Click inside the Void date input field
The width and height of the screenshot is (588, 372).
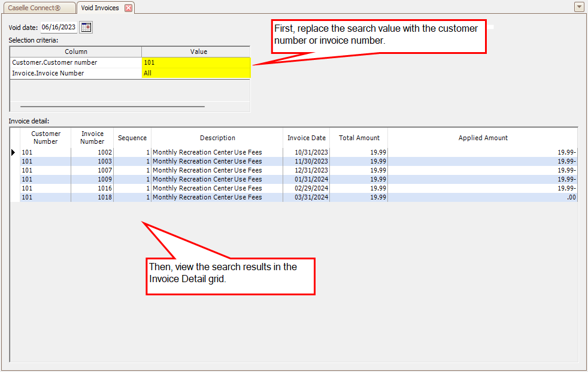57,27
